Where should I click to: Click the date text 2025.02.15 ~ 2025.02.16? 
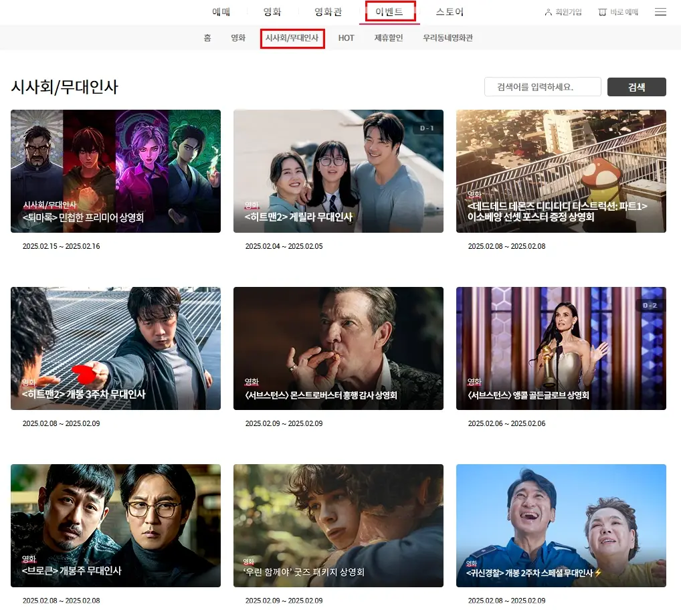[x=62, y=246]
